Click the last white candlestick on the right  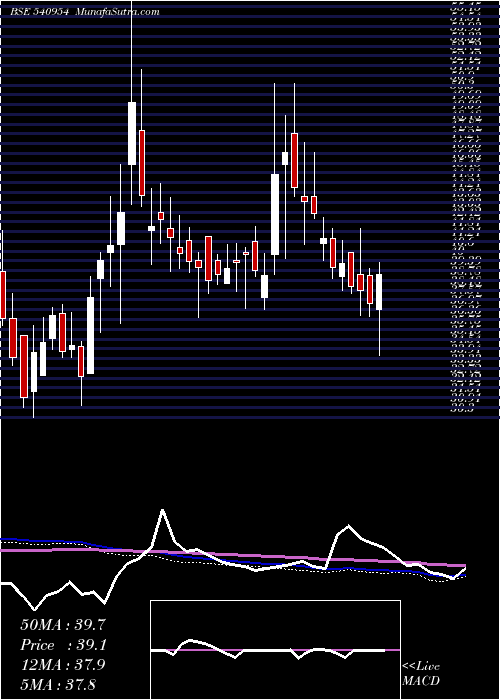tap(379, 292)
